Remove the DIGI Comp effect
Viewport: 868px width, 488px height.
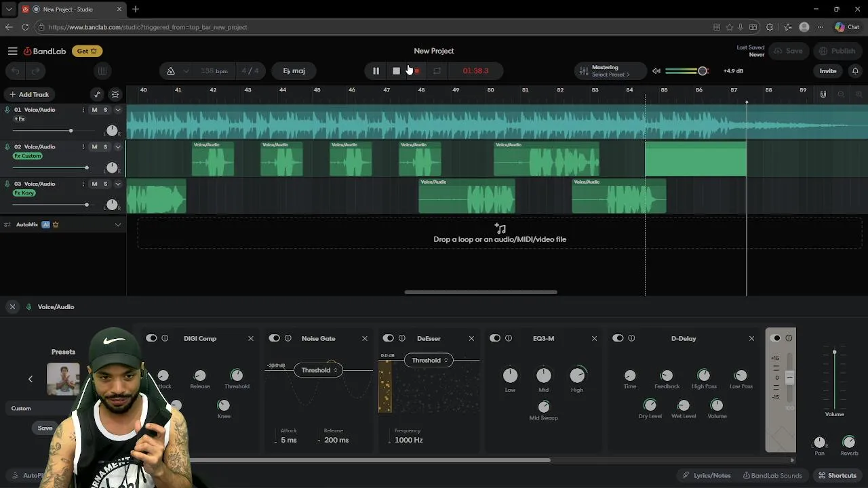click(251, 338)
